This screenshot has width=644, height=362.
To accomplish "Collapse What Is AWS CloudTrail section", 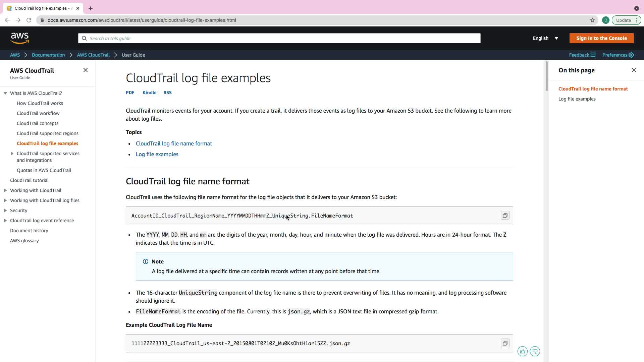I will coord(5,93).
